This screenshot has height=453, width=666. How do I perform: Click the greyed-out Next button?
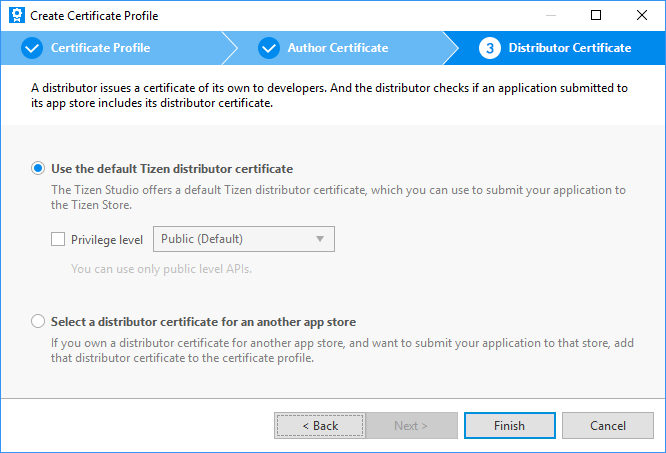(x=411, y=425)
